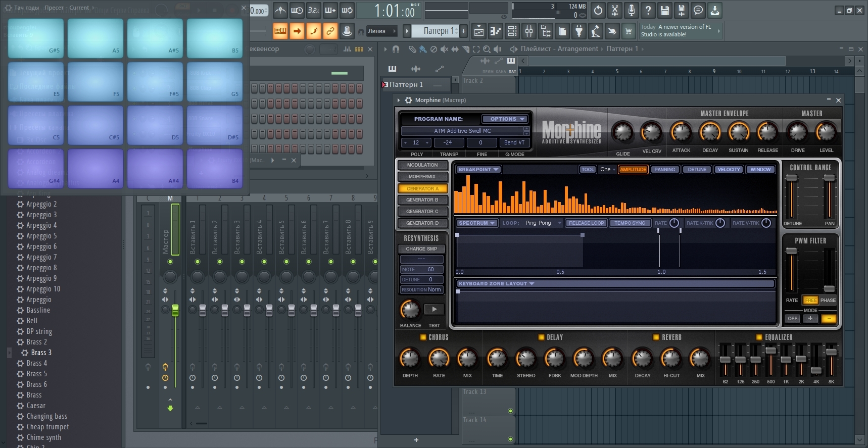Select the PANNING spectrum tab
The width and height of the screenshot is (868, 448).
point(664,170)
